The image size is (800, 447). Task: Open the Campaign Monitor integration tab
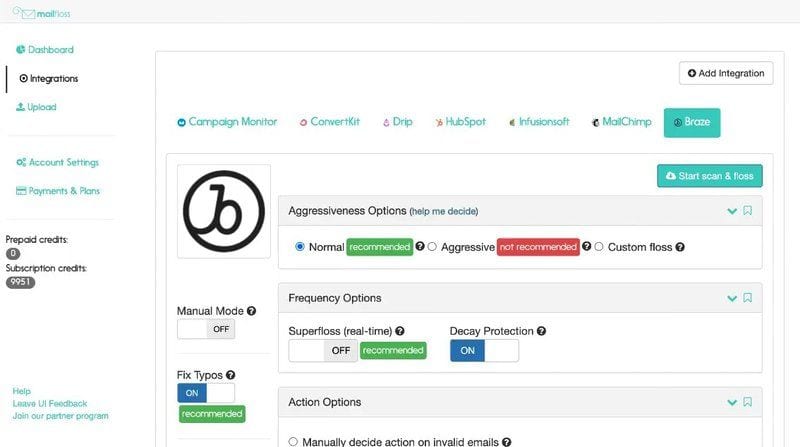click(x=227, y=122)
